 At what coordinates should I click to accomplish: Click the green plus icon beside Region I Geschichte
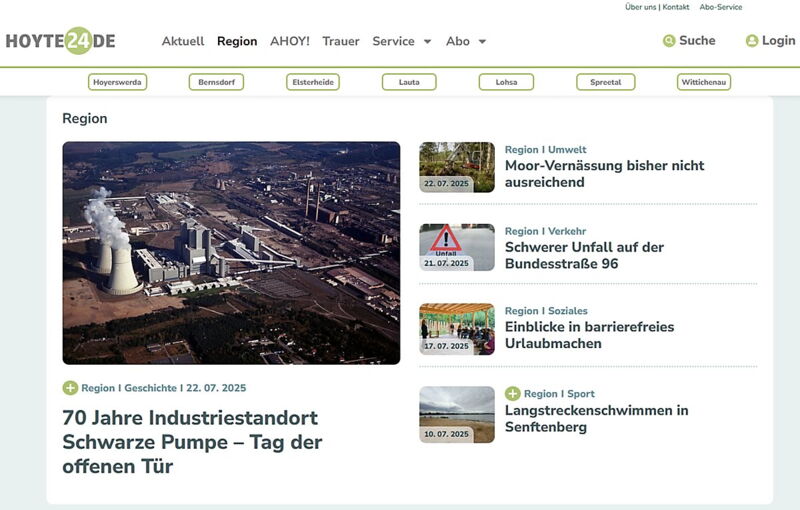[70, 388]
